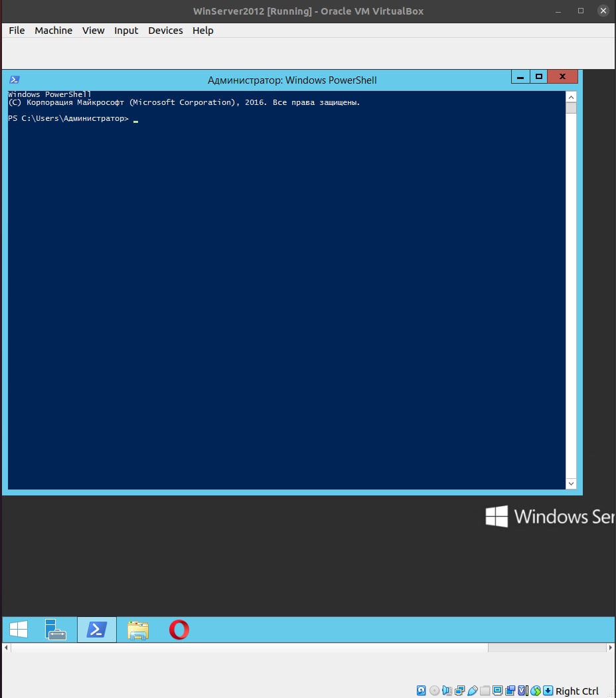Click the PS C:\Users\Администратор> prompt line

(x=68, y=118)
